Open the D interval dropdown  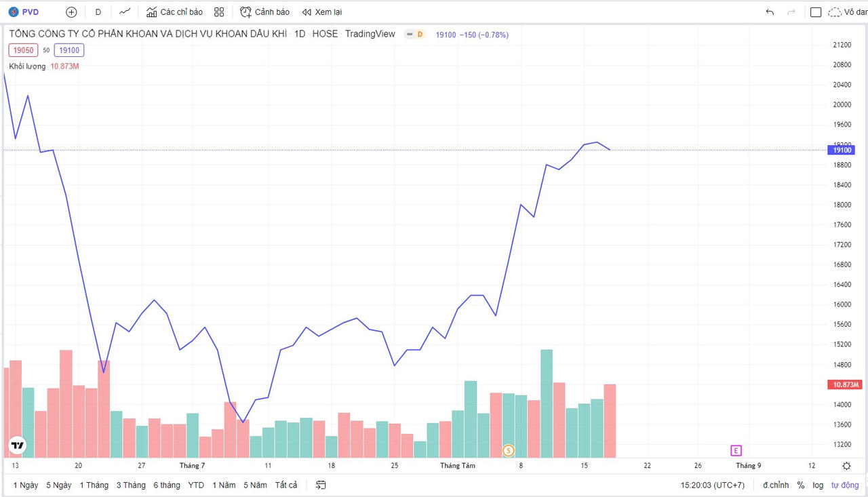tap(98, 12)
